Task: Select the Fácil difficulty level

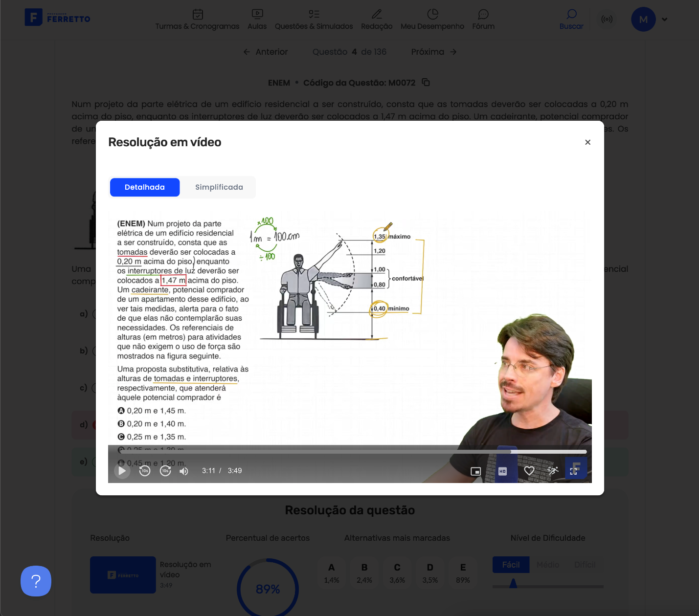Action: pos(511,565)
